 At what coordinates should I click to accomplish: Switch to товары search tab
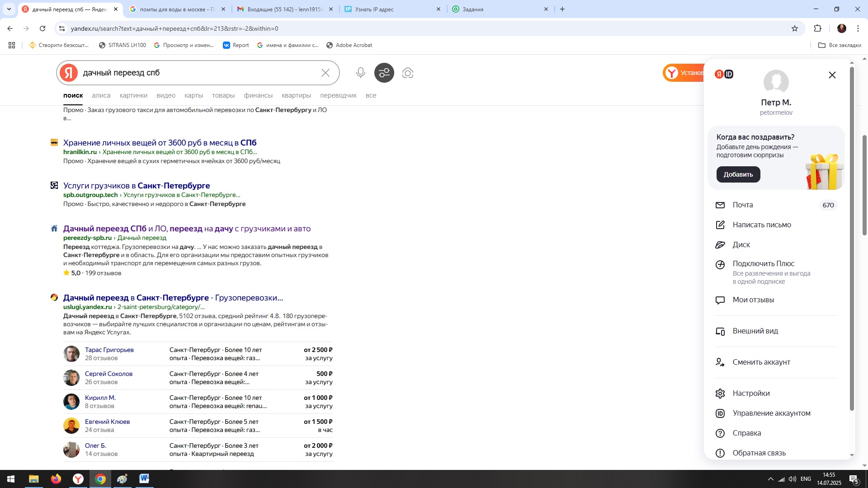pyautogui.click(x=223, y=95)
